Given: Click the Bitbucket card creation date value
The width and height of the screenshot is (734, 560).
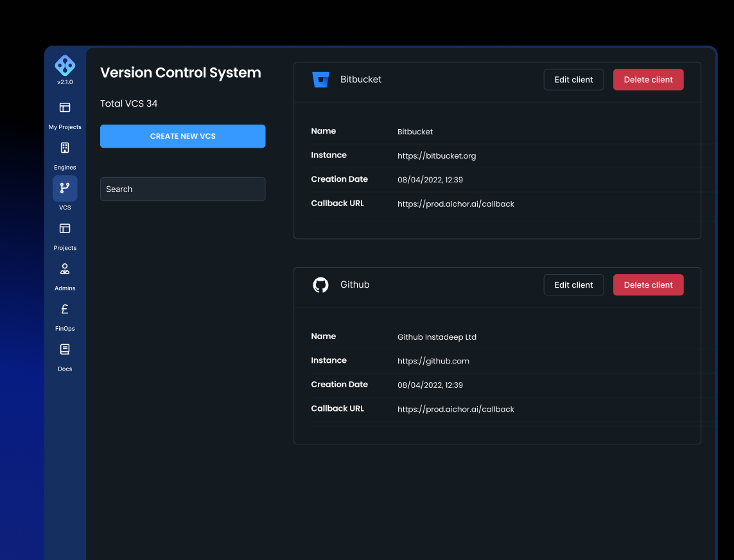Looking at the screenshot, I should coord(430,180).
